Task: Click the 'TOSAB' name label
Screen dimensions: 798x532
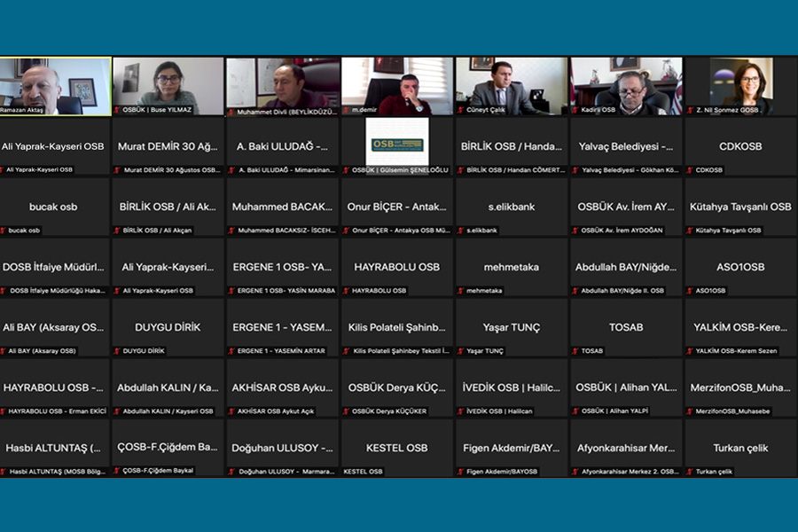Action: click(592, 351)
